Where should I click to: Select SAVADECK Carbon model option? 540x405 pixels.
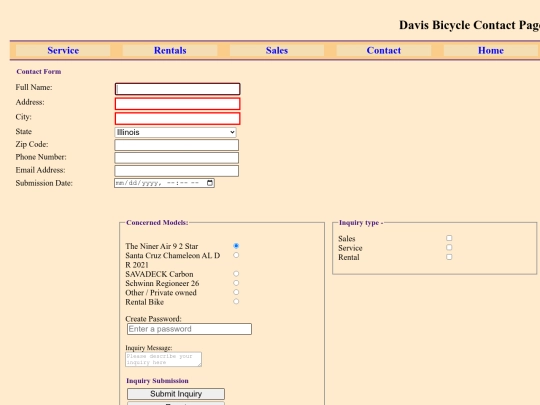click(x=236, y=274)
